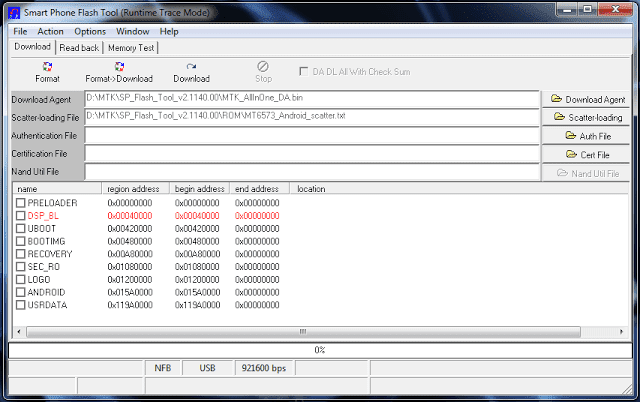Open the Download Agent folder browser
Viewport: 640px width, 402px height.
pyautogui.click(x=586, y=100)
